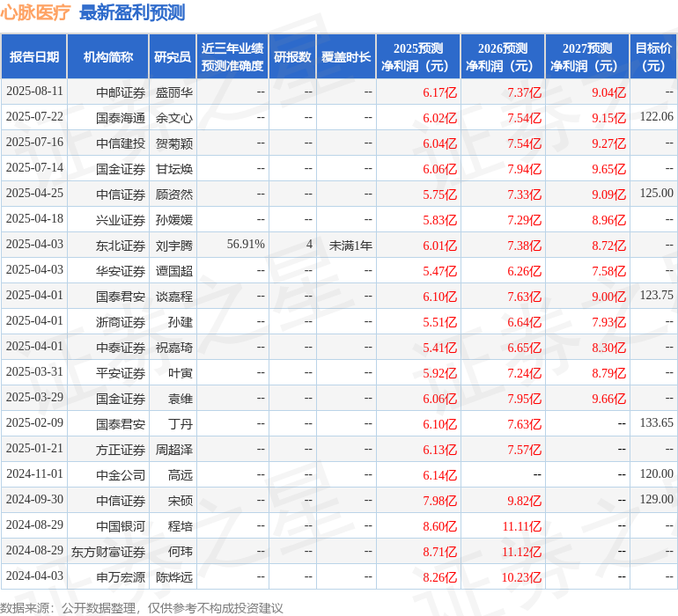Click institution 浙商证券
Image resolution: width=678 pixels, height=616 pixels.
tap(121, 322)
